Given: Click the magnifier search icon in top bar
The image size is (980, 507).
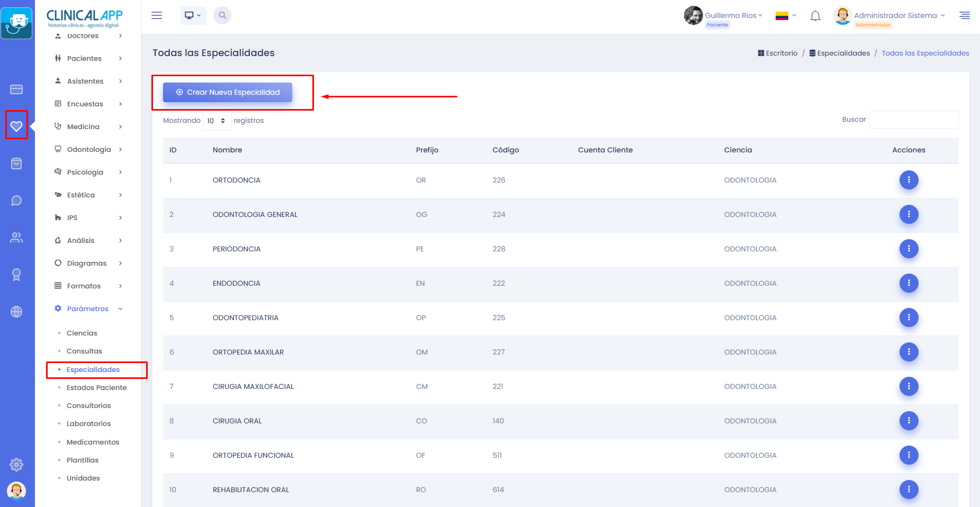Looking at the screenshot, I should click(x=222, y=15).
